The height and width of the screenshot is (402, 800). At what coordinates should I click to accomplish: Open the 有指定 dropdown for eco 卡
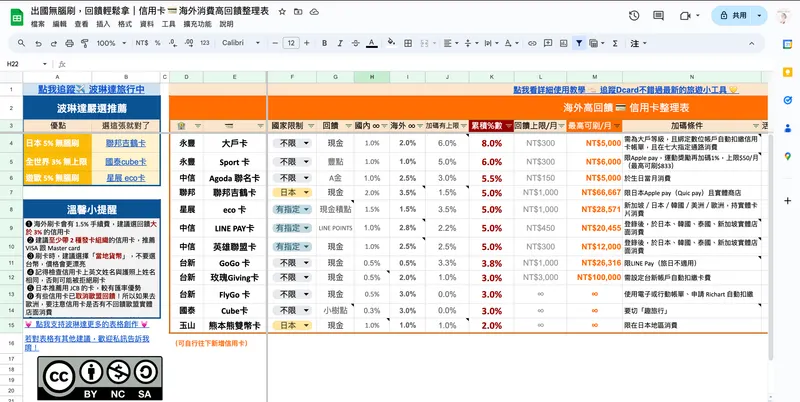[x=292, y=209]
